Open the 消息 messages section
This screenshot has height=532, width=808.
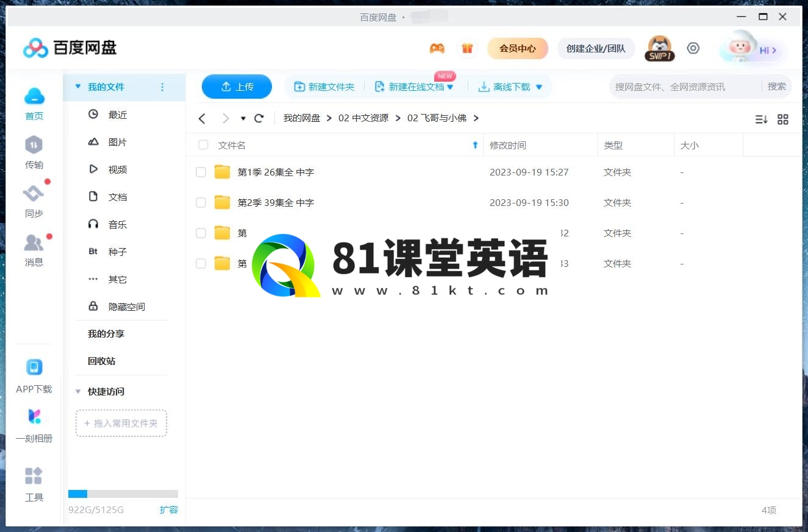pyautogui.click(x=34, y=250)
